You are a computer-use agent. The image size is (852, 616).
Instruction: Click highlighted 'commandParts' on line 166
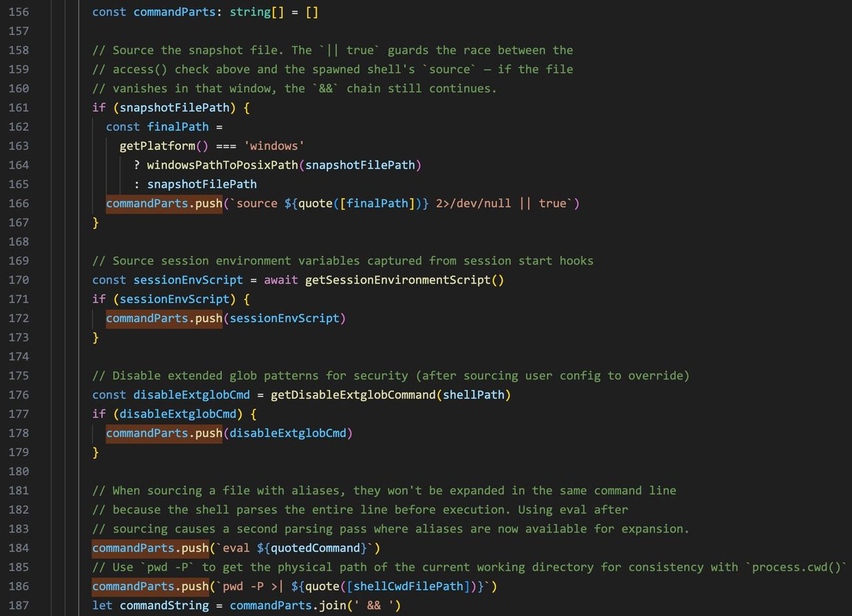tap(147, 204)
